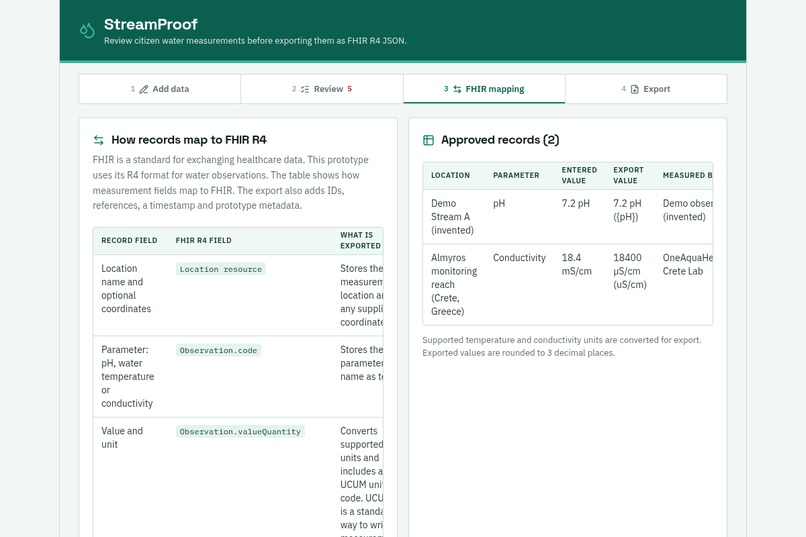Viewport: 806px width, 537px height.
Task: Click the EXPORT VALUE column header
Action: point(628,175)
